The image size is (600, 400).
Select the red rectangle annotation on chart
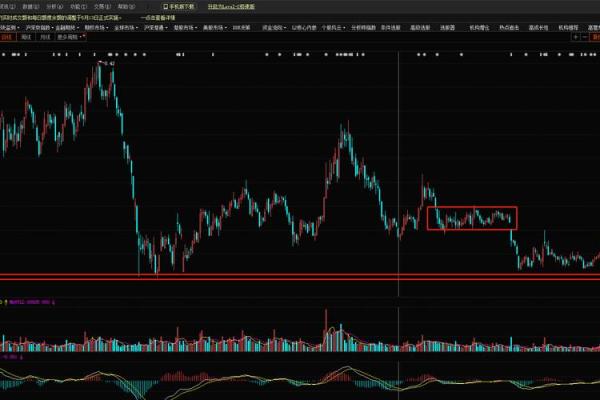[428, 218]
